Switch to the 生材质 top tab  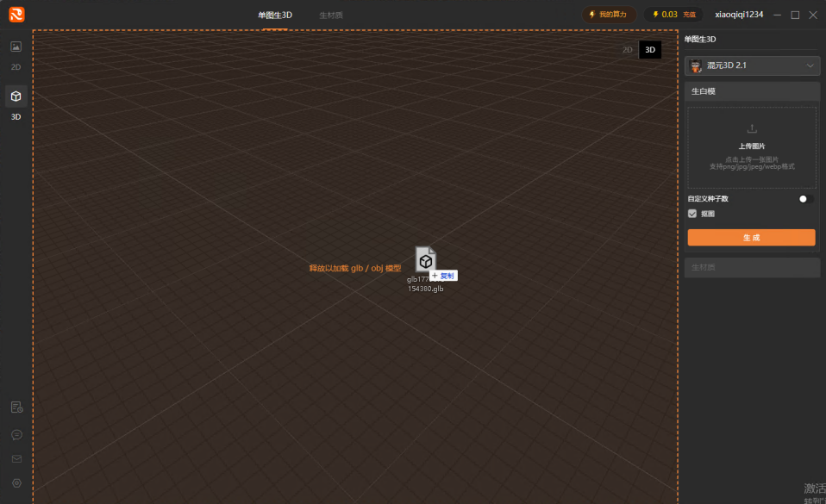click(331, 16)
